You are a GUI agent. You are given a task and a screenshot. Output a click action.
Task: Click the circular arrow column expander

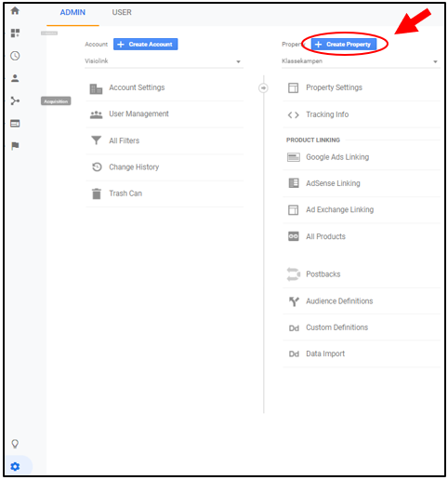coord(263,88)
